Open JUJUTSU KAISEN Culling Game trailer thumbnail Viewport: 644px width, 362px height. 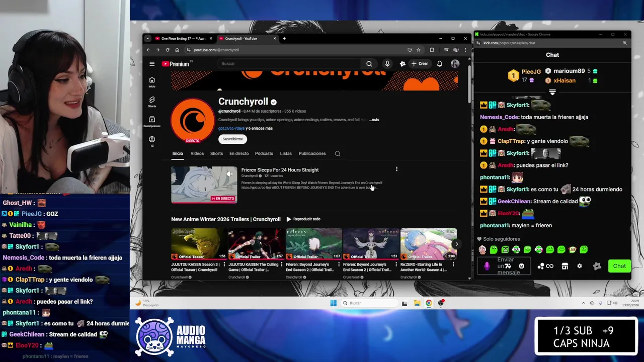coord(256,244)
